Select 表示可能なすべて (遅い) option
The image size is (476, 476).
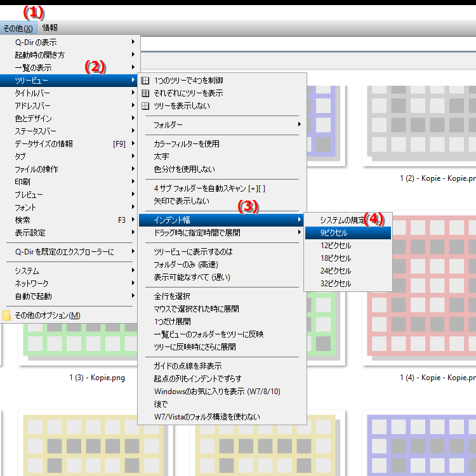tap(222, 277)
